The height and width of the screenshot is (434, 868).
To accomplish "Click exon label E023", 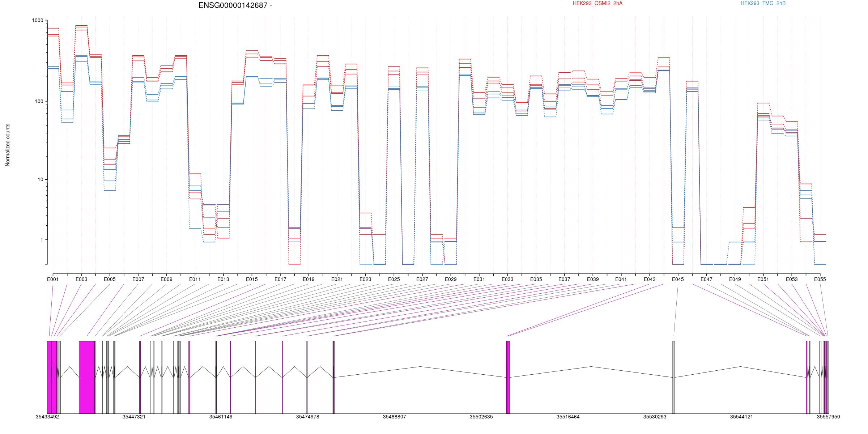I will point(365,279).
